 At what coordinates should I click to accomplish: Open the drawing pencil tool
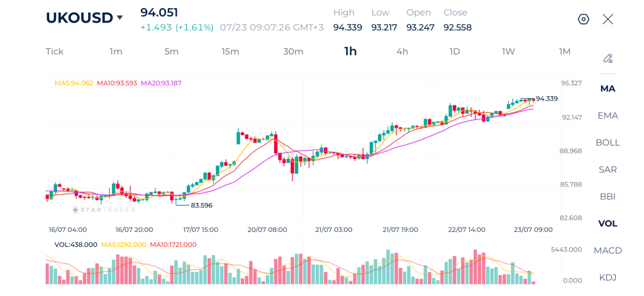[x=608, y=58]
